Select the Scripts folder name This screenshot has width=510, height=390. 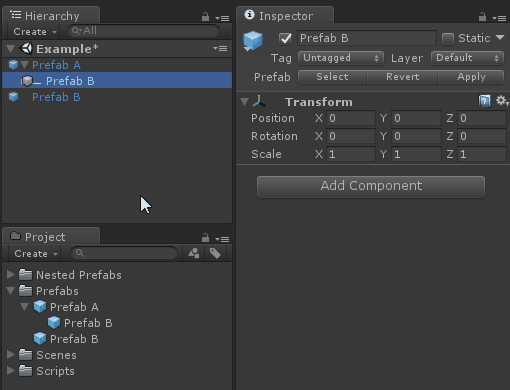click(x=55, y=371)
